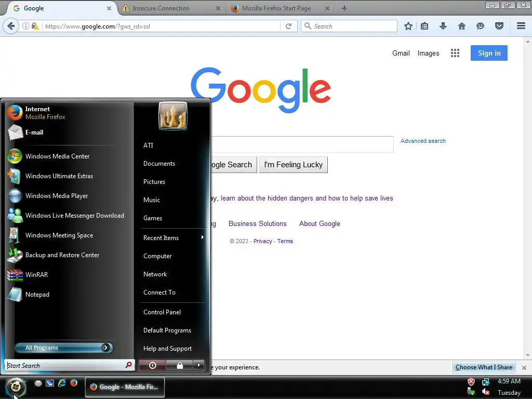Open Google Images link
The image size is (532, 399).
pyautogui.click(x=428, y=54)
